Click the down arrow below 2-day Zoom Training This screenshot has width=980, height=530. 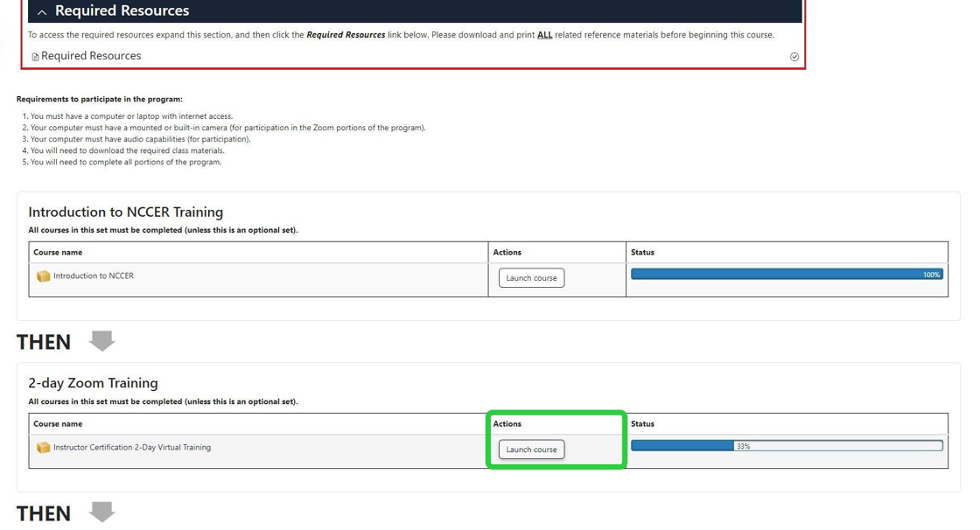[102, 513]
